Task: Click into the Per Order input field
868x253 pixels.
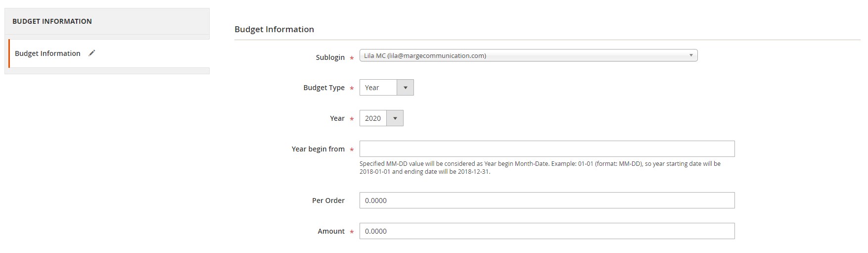Action: click(547, 201)
